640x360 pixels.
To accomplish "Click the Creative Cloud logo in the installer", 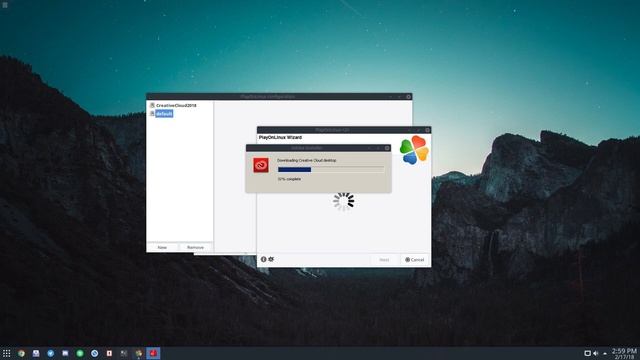I will (261, 165).
